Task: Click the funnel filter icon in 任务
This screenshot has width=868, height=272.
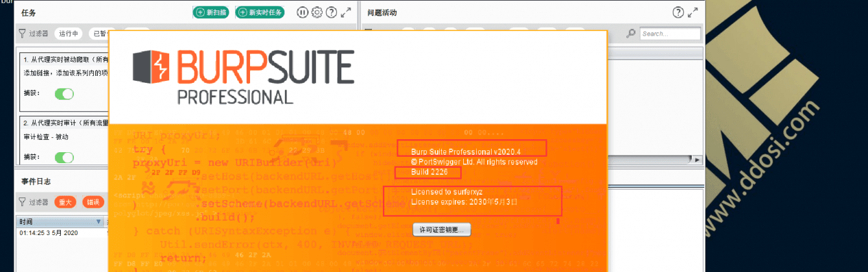Action: [x=23, y=34]
